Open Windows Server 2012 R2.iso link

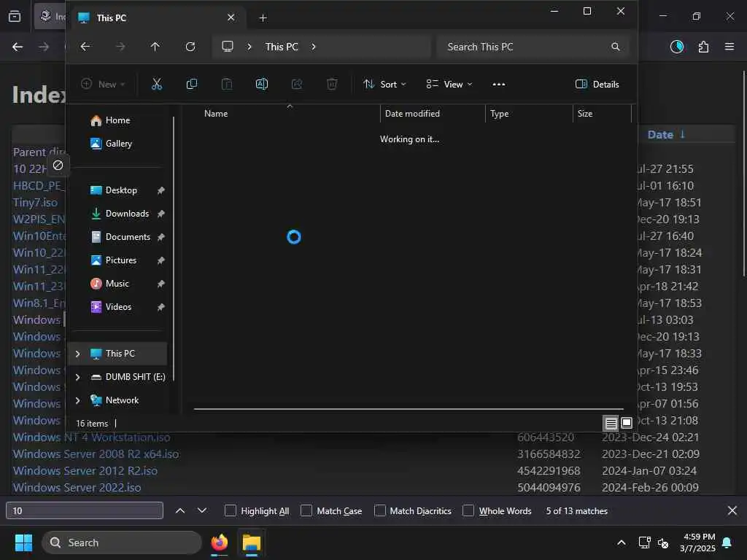click(x=85, y=471)
